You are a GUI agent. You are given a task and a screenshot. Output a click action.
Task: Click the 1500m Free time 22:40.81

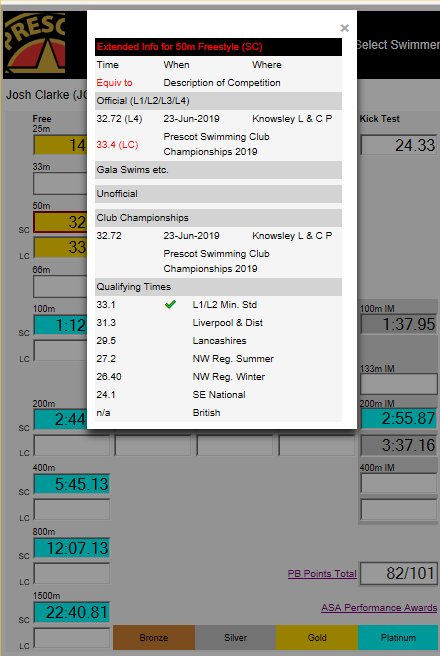tap(72, 612)
